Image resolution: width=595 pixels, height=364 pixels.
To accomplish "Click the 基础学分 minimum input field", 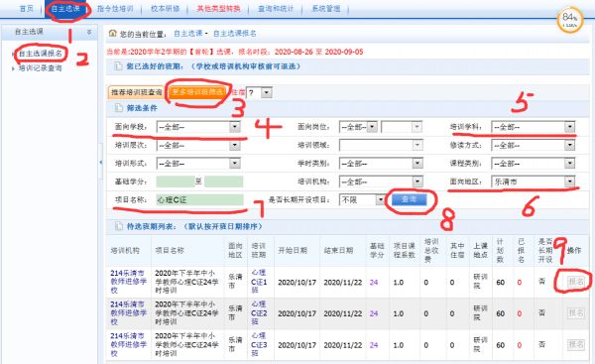I will 176,182.
